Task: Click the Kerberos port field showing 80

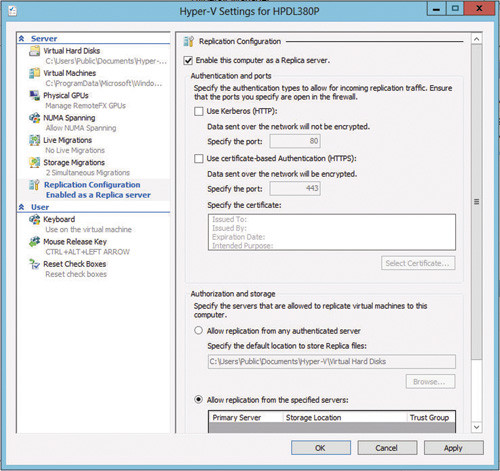Action: pos(295,141)
